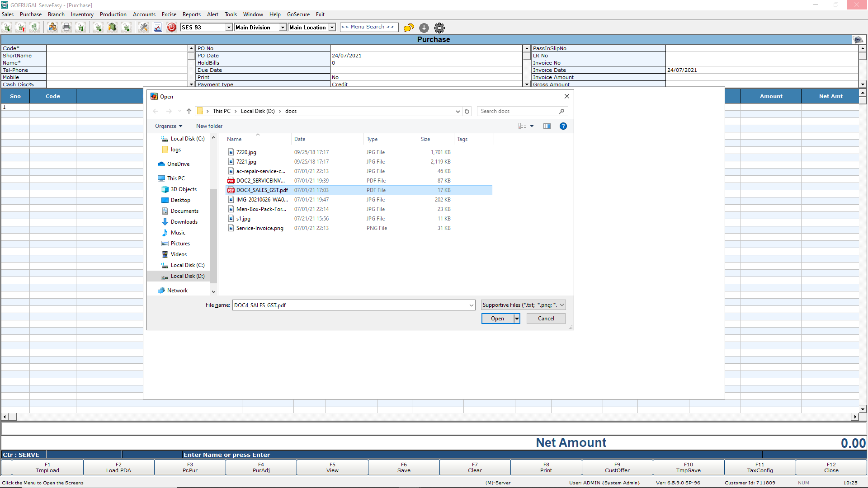Expand the Main Division dropdown
The height and width of the screenshot is (488, 868).
coord(283,28)
